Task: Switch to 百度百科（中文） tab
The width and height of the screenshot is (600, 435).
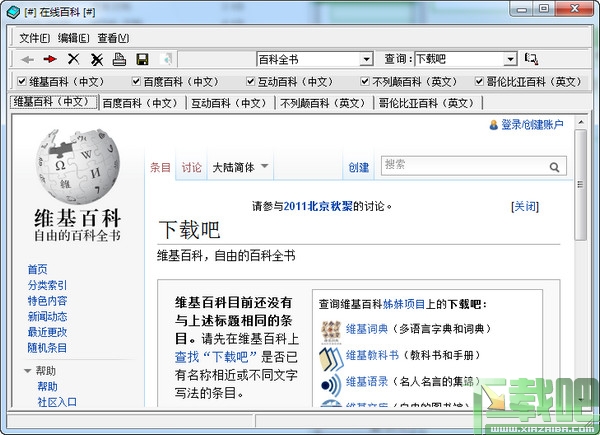Action: pos(142,103)
